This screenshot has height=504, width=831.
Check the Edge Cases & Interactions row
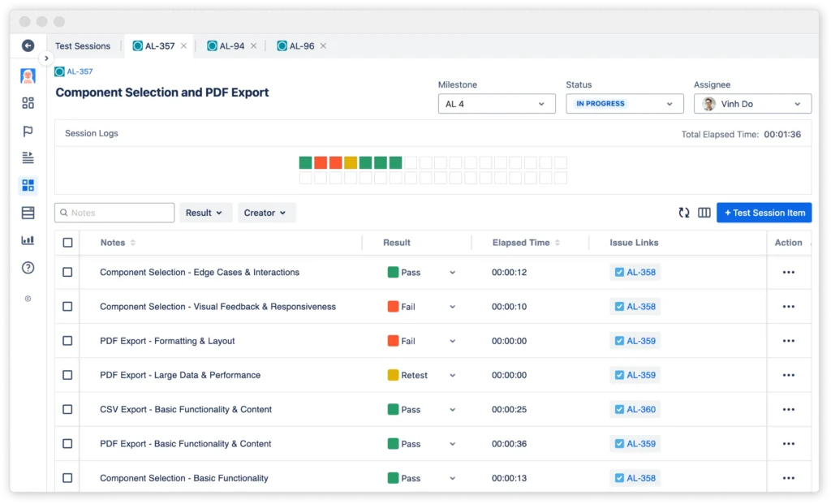tap(67, 272)
